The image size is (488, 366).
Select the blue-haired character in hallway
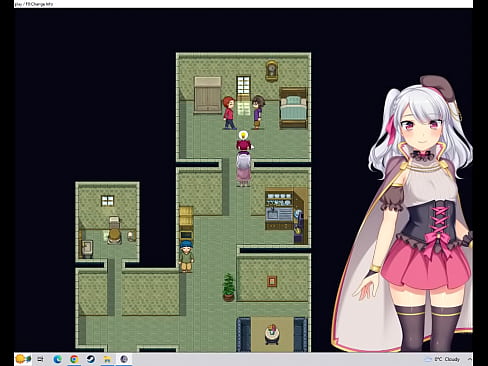tap(186, 256)
